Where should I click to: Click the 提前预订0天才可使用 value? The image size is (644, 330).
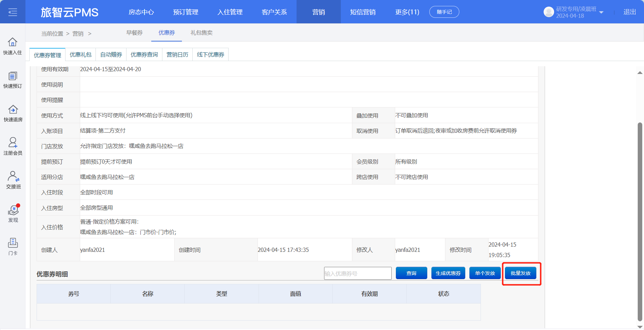[106, 162]
